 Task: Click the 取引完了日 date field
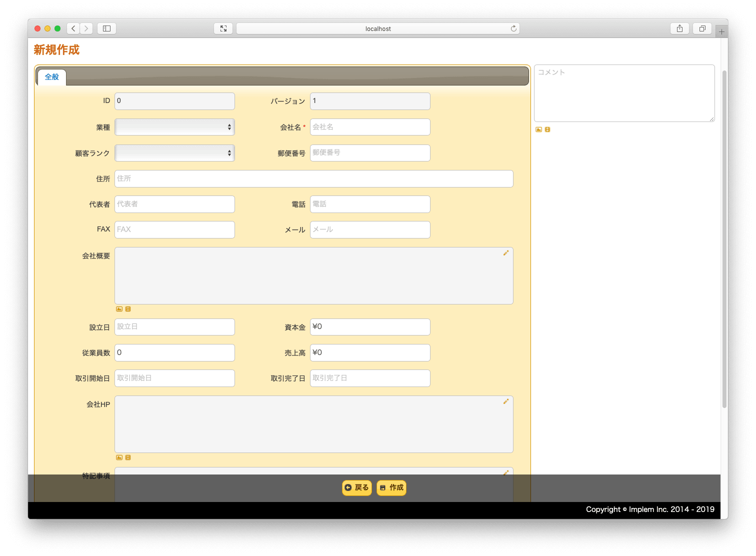[370, 378]
